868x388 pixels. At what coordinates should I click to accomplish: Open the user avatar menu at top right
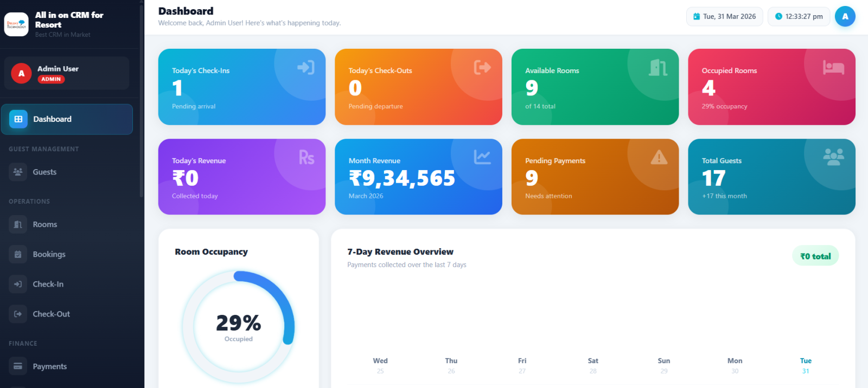(845, 16)
